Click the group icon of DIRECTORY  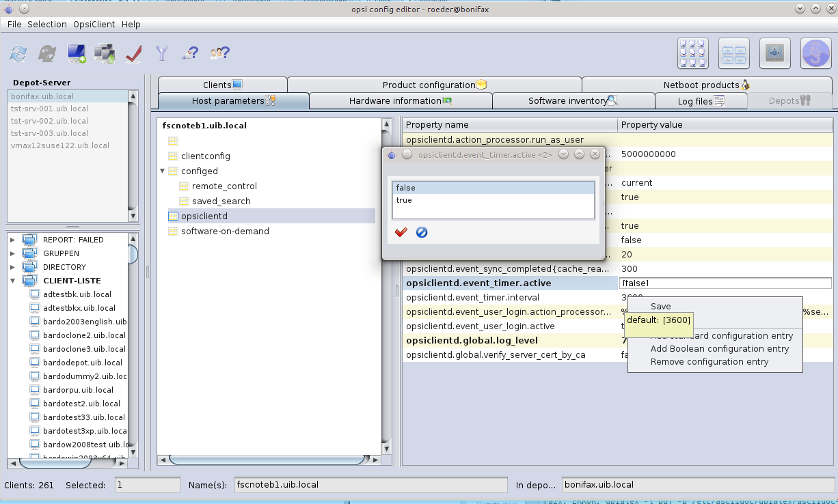29,267
